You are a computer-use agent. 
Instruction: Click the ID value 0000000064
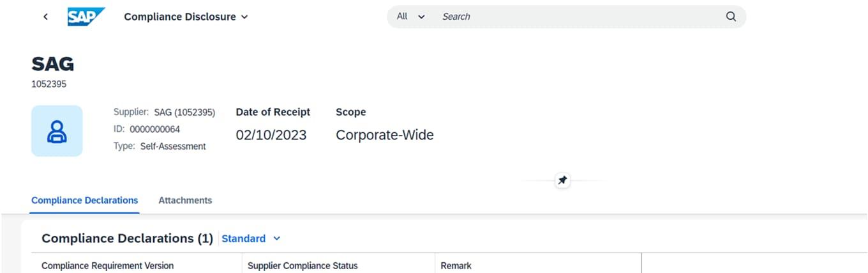154,129
